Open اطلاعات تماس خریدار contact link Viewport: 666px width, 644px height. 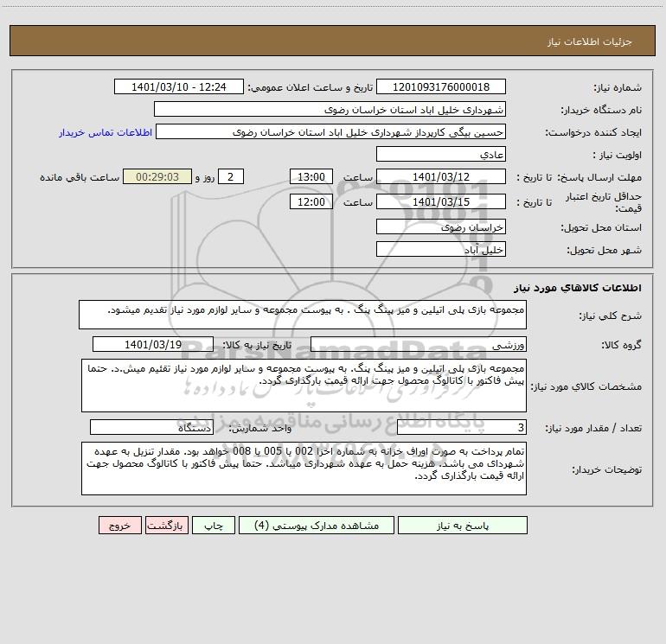coord(106,132)
